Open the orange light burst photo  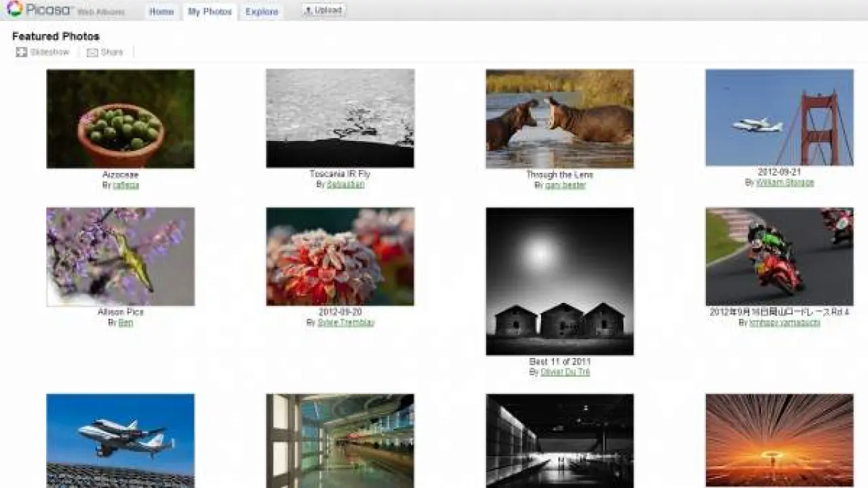point(779,440)
